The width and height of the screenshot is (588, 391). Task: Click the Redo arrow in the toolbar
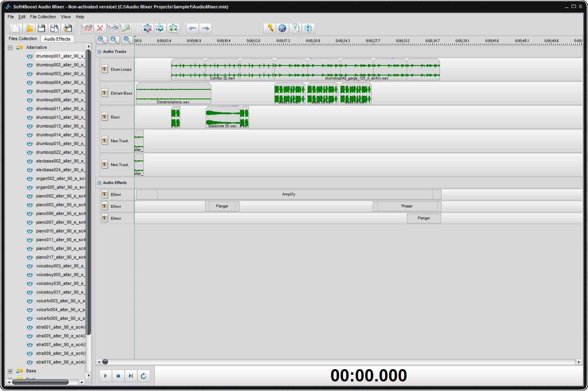click(x=205, y=28)
